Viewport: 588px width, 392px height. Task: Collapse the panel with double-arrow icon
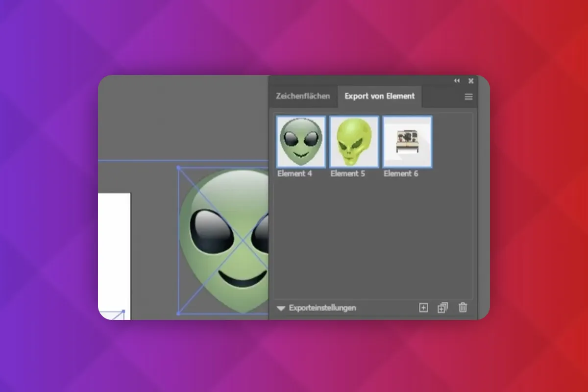pyautogui.click(x=457, y=80)
